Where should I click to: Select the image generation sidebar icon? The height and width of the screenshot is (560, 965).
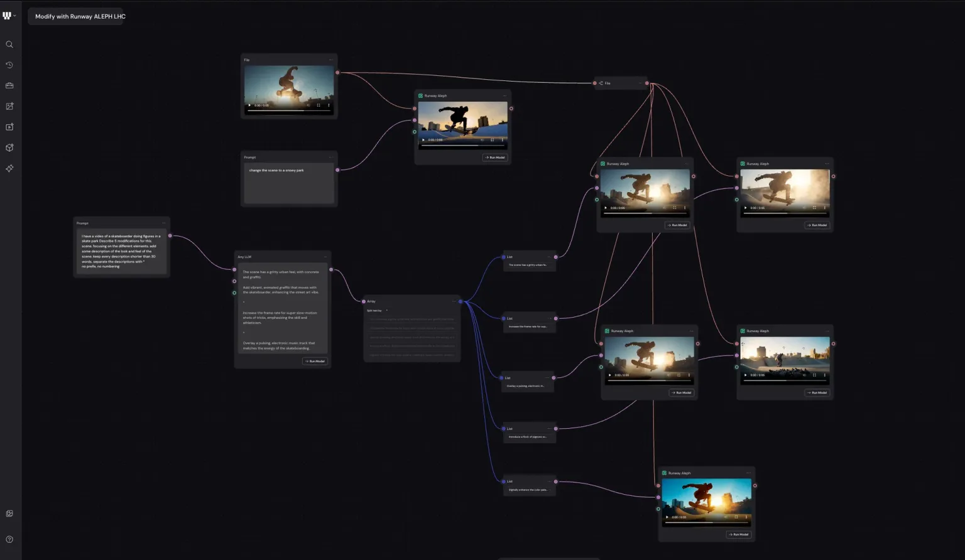point(9,106)
